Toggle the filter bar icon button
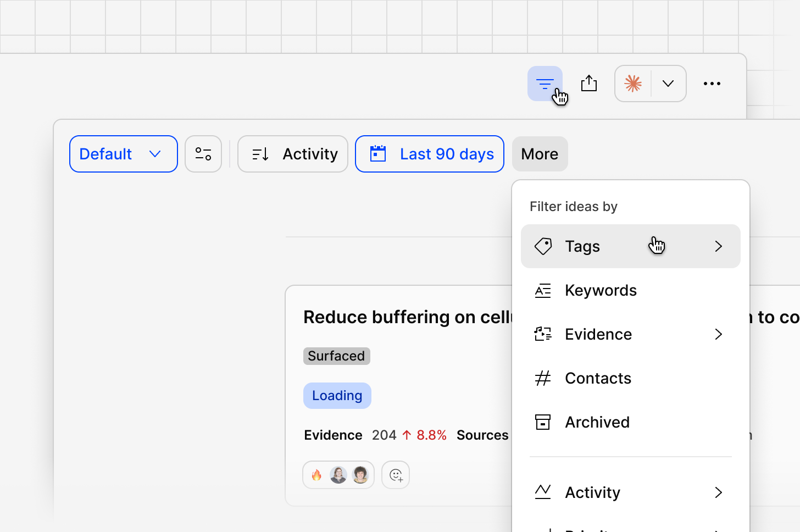The height and width of the screenshot is (532, 800). 545,84
